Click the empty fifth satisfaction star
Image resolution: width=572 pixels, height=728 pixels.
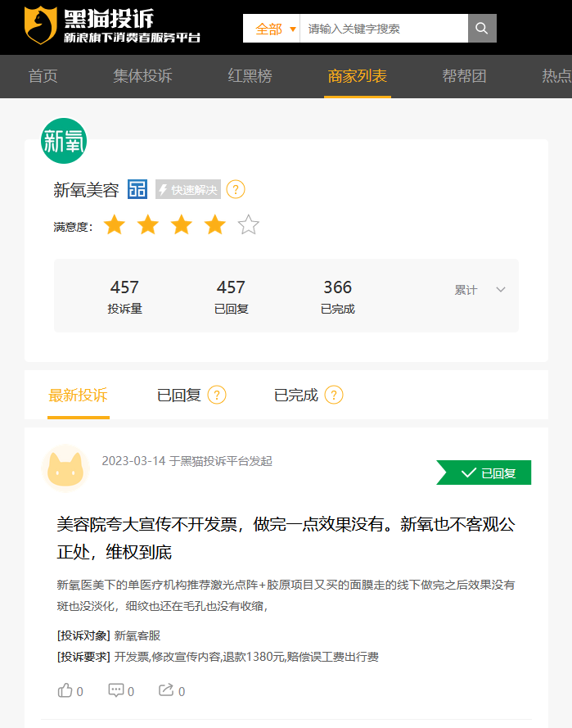pyautogui.click(x=249, y=225)
